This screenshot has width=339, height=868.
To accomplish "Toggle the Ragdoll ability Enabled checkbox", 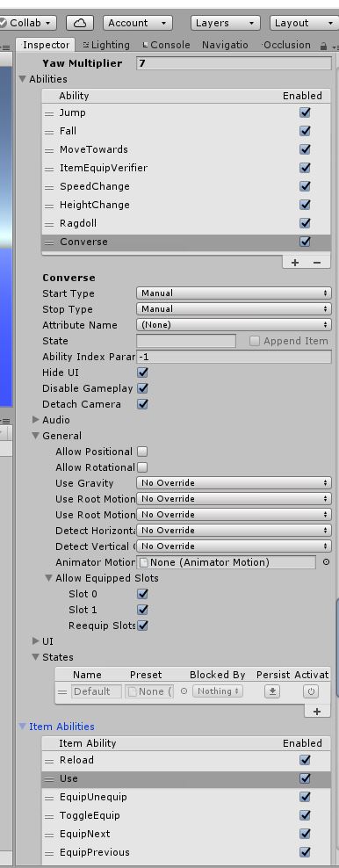I will coord(305,223).
